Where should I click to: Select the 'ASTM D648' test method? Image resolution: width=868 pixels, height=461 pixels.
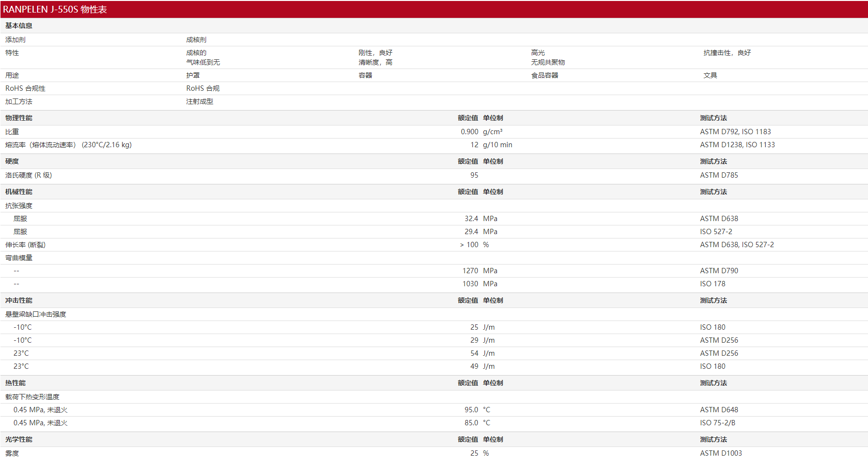719,410
